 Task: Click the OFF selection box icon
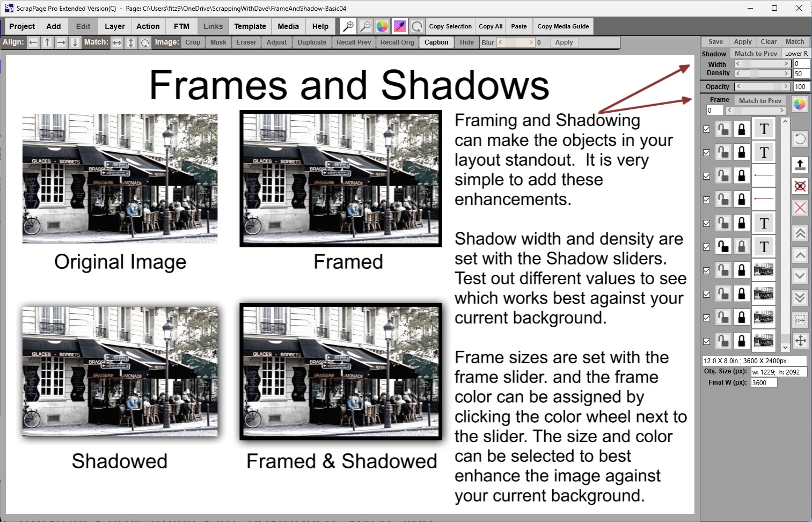(x=800, y=320)
